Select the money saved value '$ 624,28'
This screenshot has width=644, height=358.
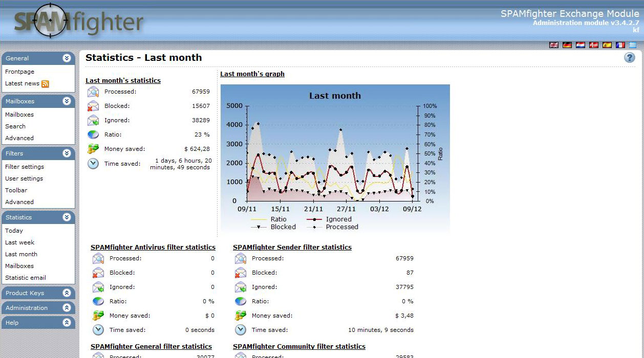[x=197, y=149]
